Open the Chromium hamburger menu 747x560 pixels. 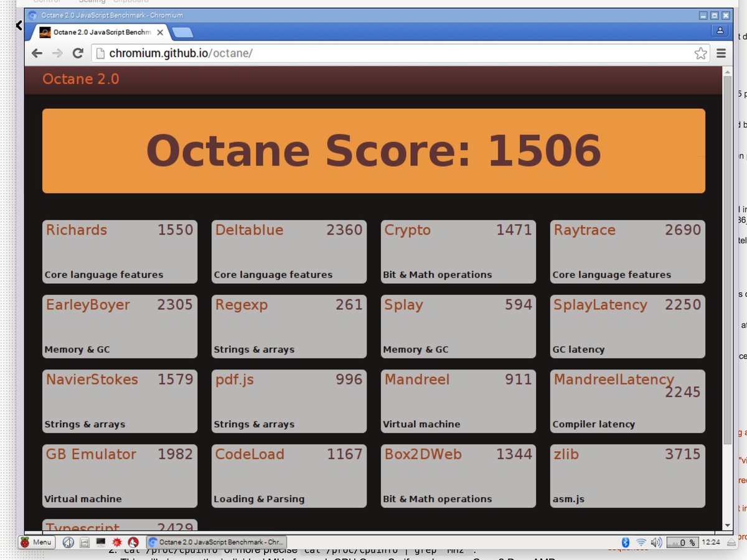[x=721, y=54]
